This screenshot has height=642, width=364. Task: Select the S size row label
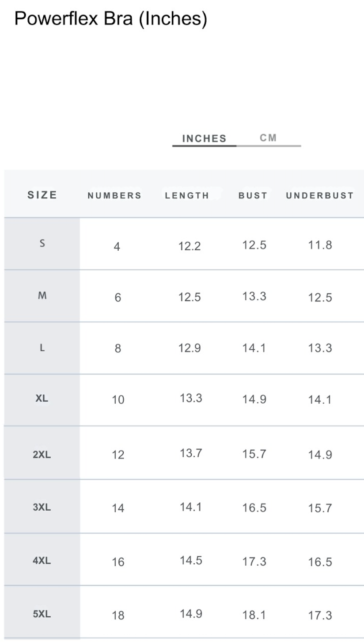42,243
